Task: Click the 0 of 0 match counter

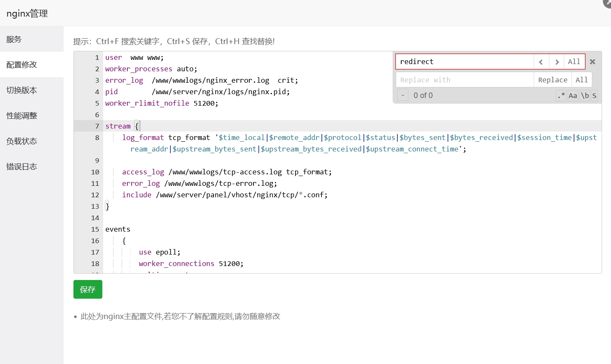Action: 423,95
